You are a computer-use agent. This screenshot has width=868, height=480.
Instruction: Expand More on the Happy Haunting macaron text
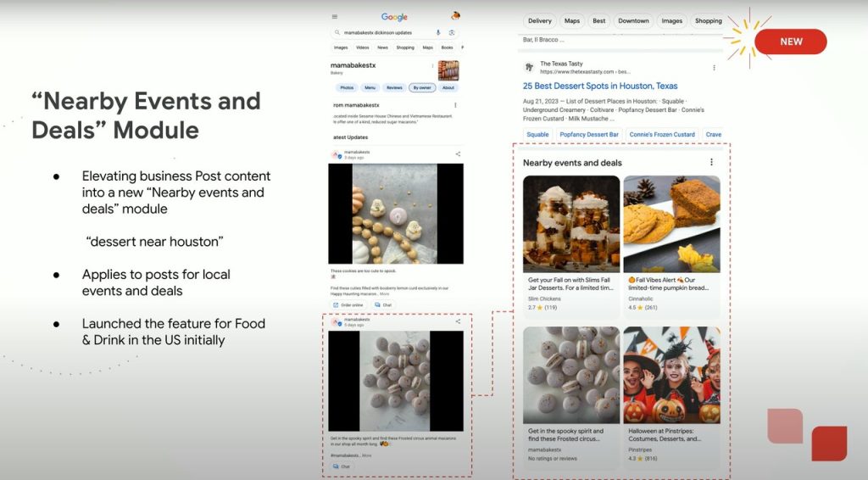point(385,294)
